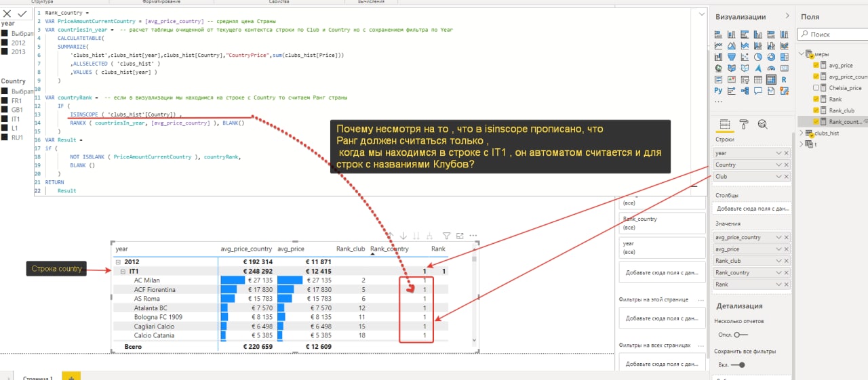
Task: Remove the year field from Rows
Action: coord(786,153)
